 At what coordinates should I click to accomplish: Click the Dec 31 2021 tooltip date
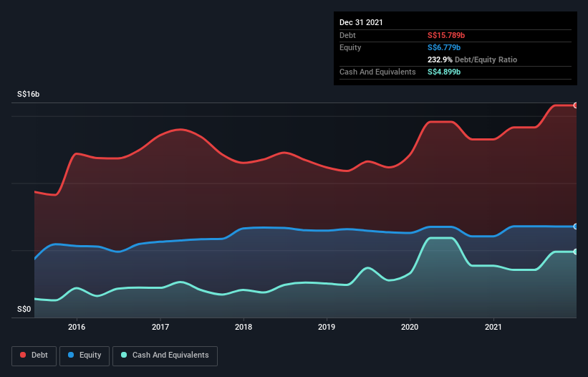pyautogui.click(x=361, y=22)
